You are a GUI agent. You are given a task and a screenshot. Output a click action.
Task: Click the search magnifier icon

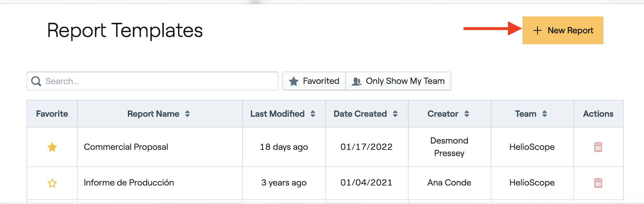click(x=36, y=81)
